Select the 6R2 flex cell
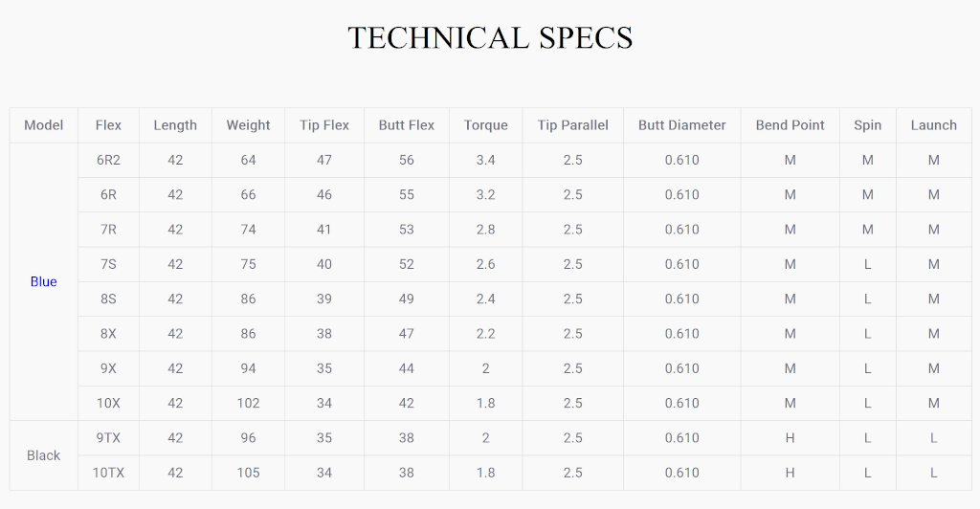The image size is (980, 509). click(x=108, y=161)
